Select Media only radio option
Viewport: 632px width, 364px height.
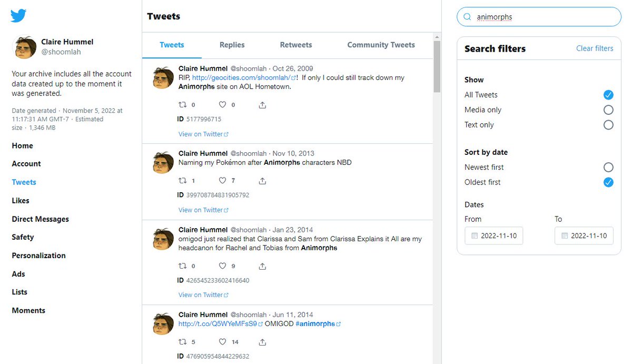point(608,110)
